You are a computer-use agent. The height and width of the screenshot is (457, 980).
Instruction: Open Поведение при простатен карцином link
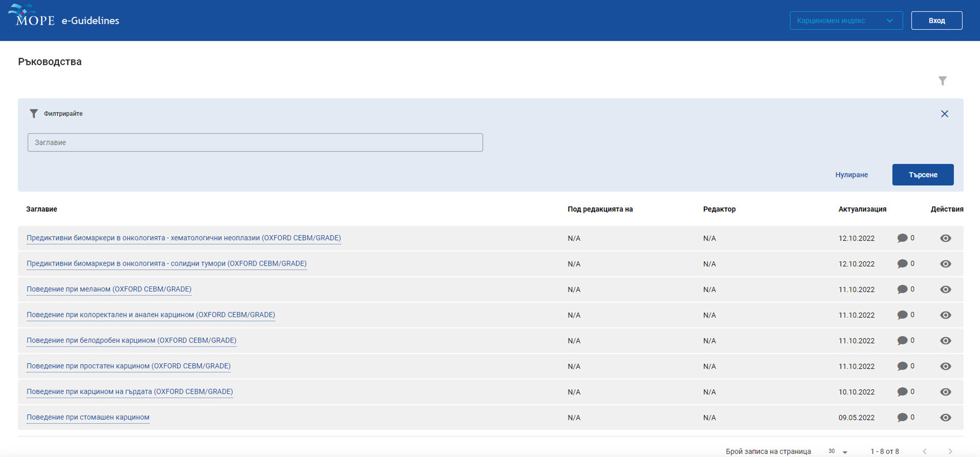point(129,366)
